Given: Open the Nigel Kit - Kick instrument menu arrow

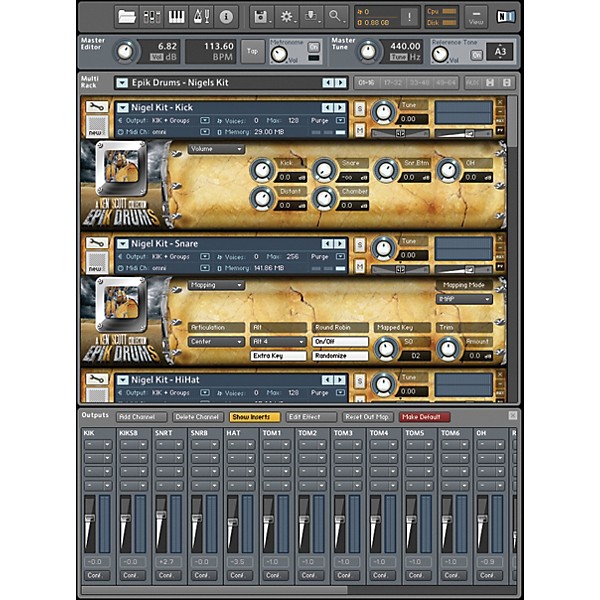Looking at the screenshot, I should [122, 108].
